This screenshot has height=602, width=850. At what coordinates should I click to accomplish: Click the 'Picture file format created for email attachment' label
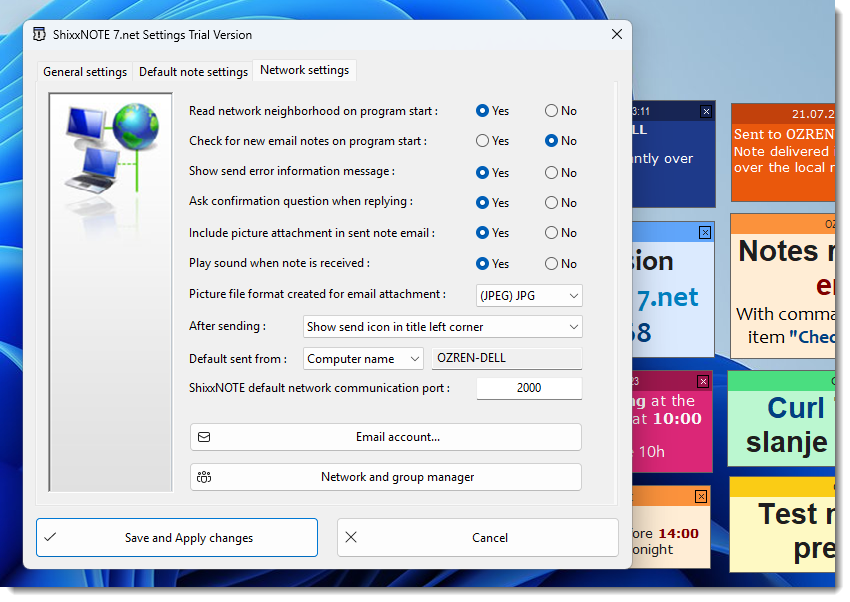coord(317,294)
